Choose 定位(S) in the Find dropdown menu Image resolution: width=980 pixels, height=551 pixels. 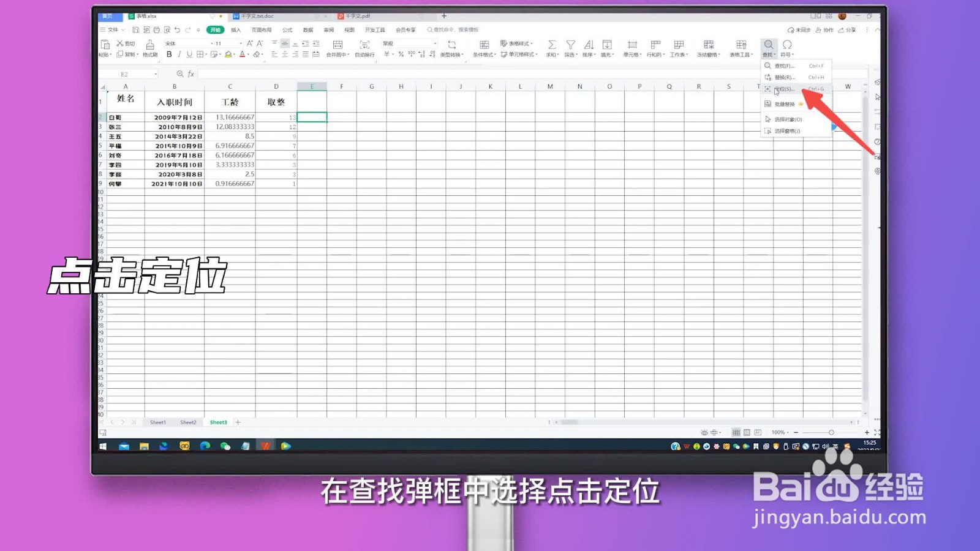[x=796, y=89]
